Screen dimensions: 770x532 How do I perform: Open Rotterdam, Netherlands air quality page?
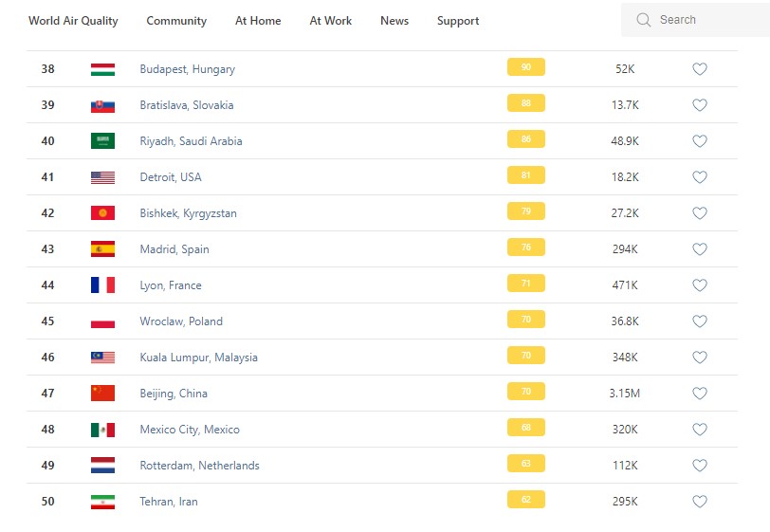click(x=199, y=466)
